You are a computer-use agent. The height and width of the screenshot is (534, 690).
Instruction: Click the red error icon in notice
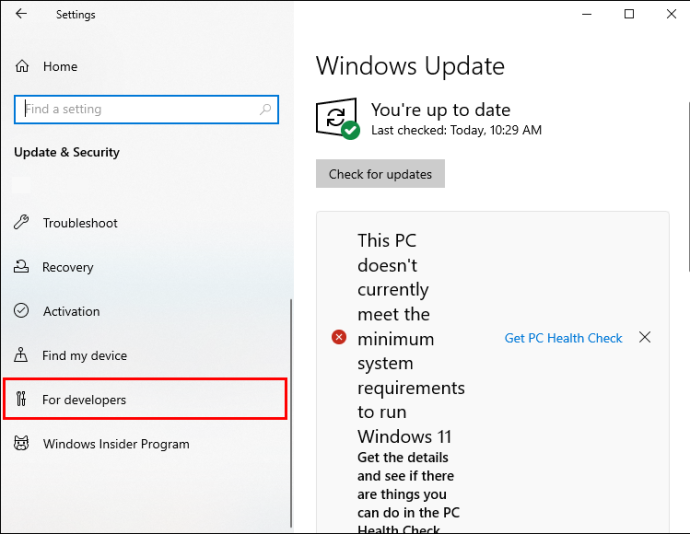click(339, 338)
